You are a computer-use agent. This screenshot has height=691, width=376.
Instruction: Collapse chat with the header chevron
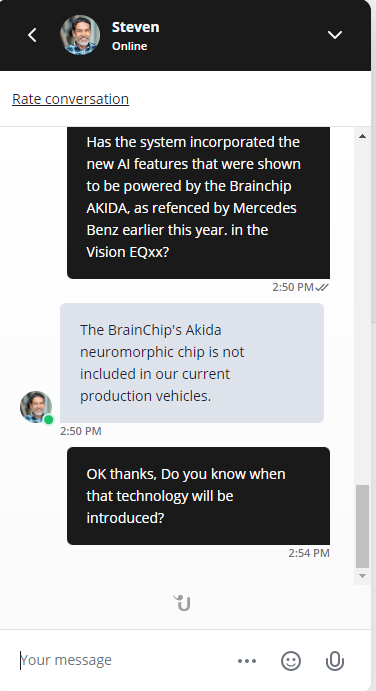point(335,35)
